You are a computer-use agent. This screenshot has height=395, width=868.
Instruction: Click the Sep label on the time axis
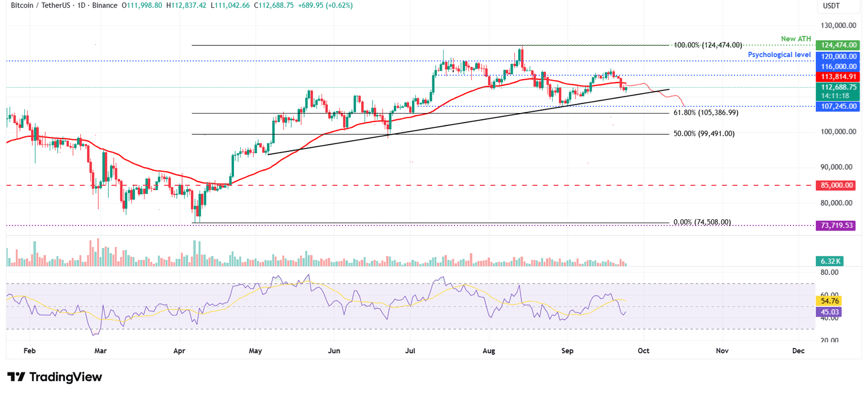567,351
